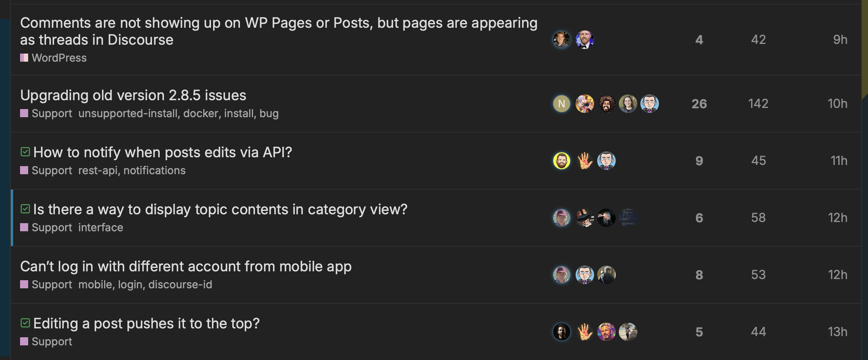The height and width of the screenshot is (360, 868).
Task: Click hand avatar in Editing a post row
Action: [x=584, y=332]
